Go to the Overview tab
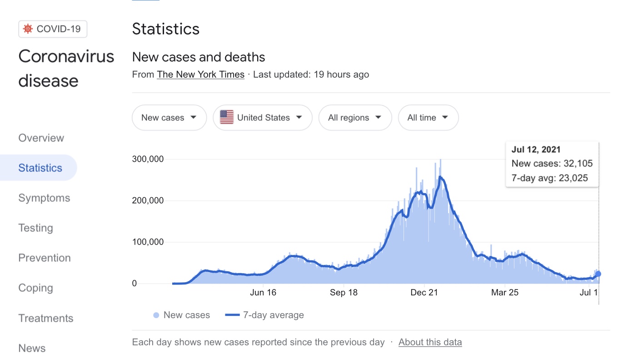This screenshot has width=633, height=364. click(x=41, y=138)
